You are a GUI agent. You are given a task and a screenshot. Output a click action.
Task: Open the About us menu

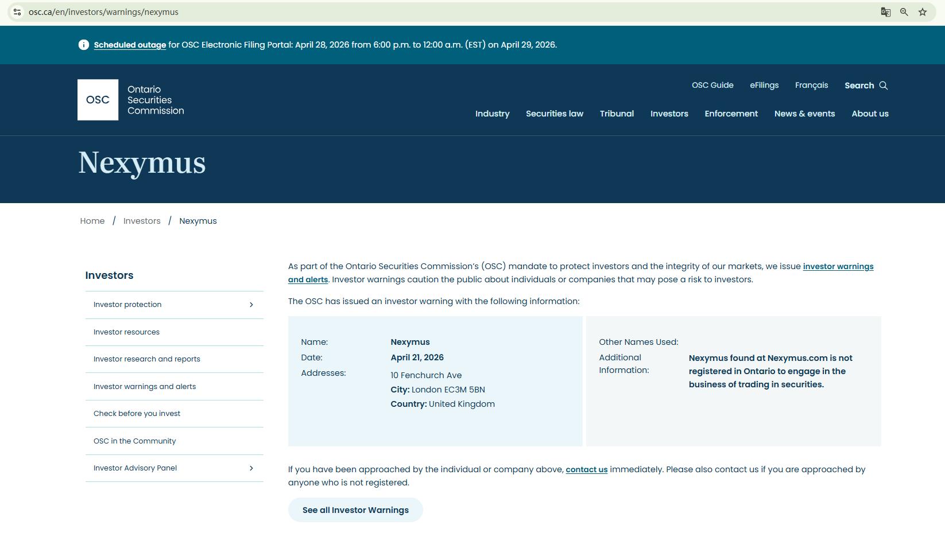coord(870,114)
